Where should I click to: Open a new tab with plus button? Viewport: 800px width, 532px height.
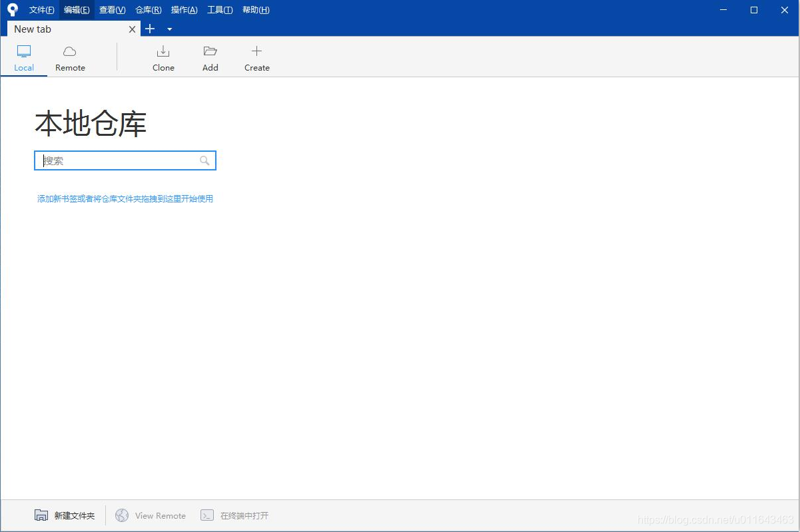149,29
